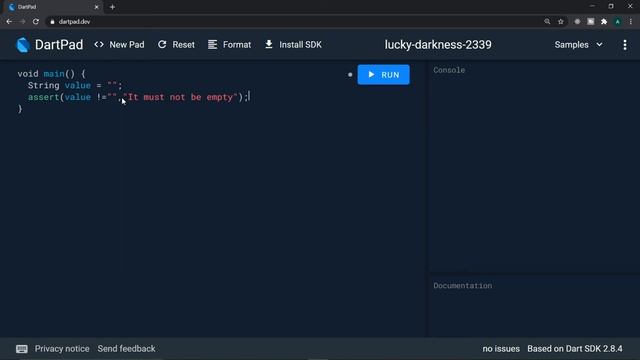Close the DartPad browser tab

(97, 7)
